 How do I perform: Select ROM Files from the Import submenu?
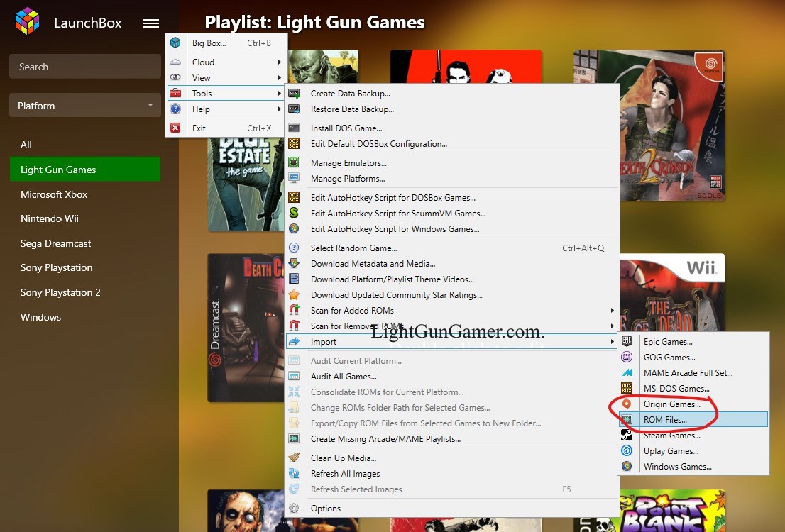(x=693, y=419)
